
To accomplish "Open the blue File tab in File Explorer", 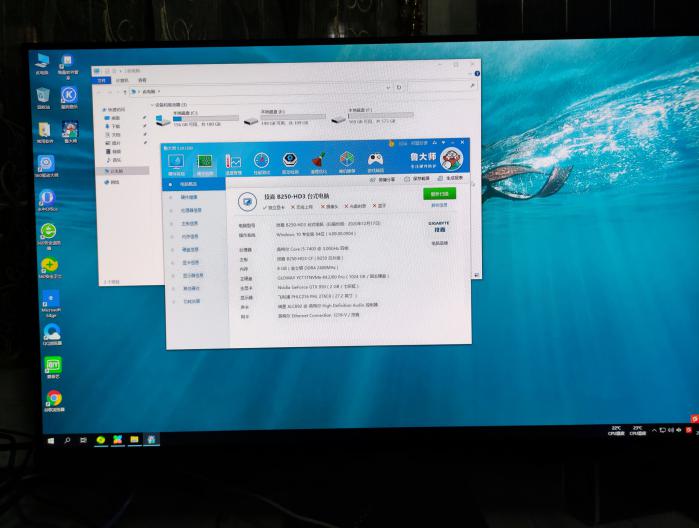I will 101,80.
